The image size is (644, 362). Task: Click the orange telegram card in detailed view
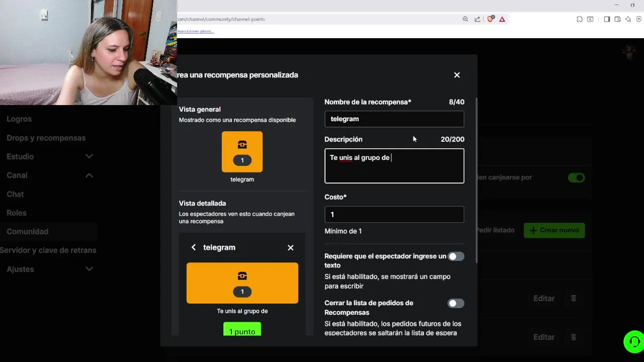tap(242, 283)
